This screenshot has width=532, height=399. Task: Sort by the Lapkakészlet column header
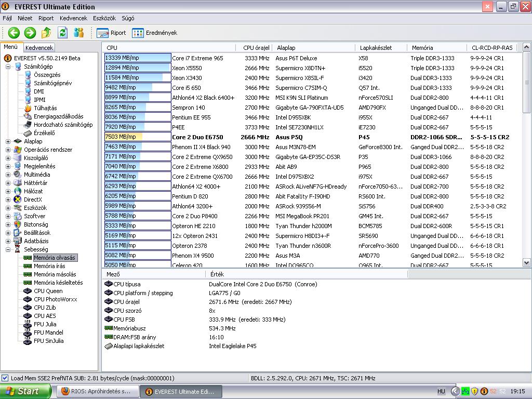[381, 48]
